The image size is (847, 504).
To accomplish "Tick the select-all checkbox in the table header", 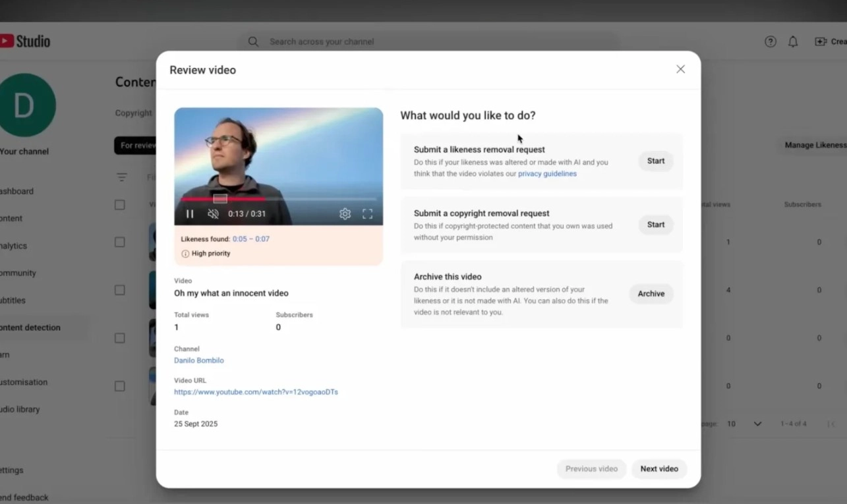I will pos(120,205).
